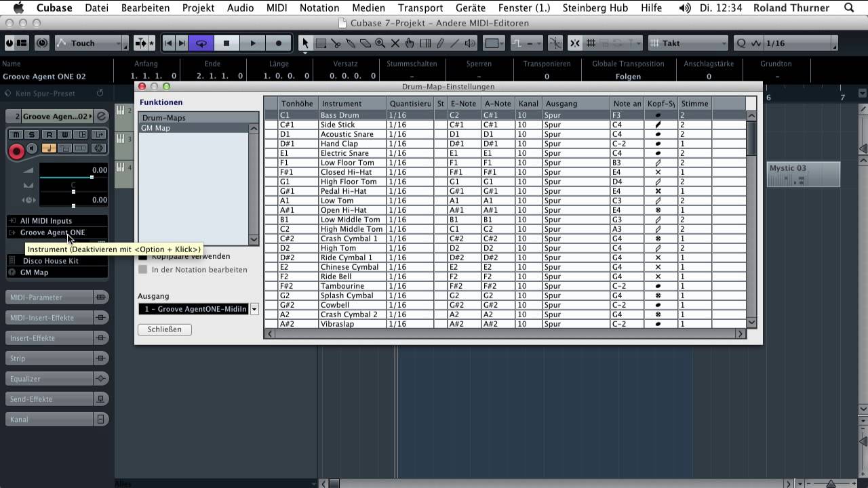
Task: Open the Takt snap type dropdown
Action: tap(688, 43)
